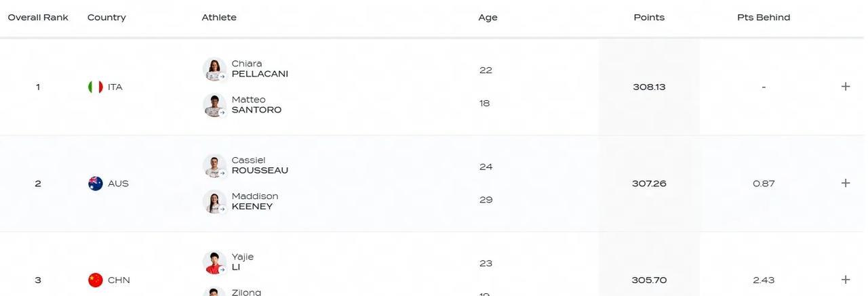Screen dimensions: 868x296
Task: Expand the Australia team result row
Action: pos(846,184)
